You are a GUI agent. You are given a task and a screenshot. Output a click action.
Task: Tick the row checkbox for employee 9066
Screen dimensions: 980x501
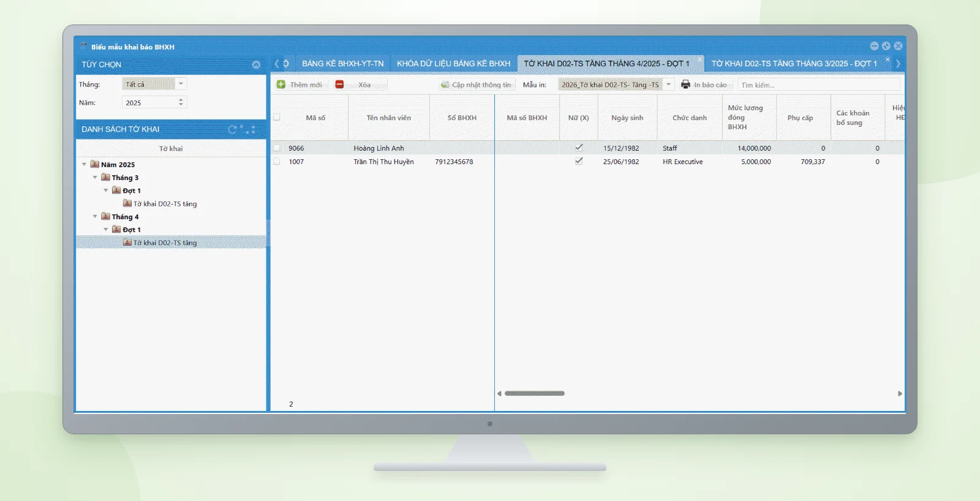[277, 148]
